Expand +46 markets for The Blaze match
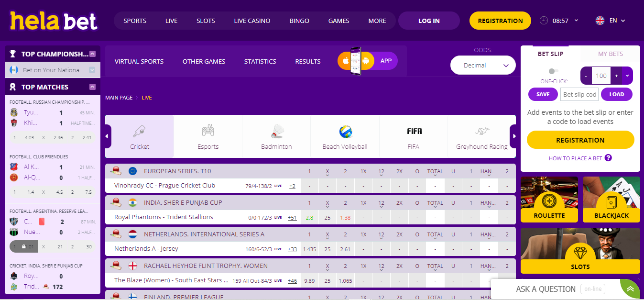Viewport: 644px width, 300px height. pyautogui.click(x=292, y=280)
